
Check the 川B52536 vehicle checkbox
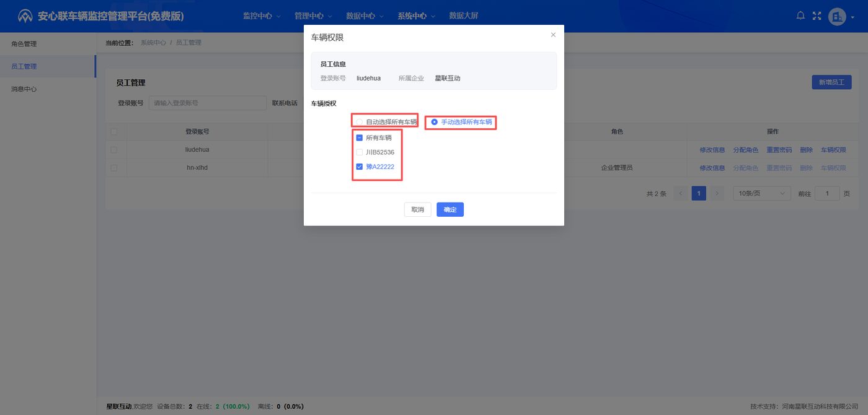click(359, 152)
